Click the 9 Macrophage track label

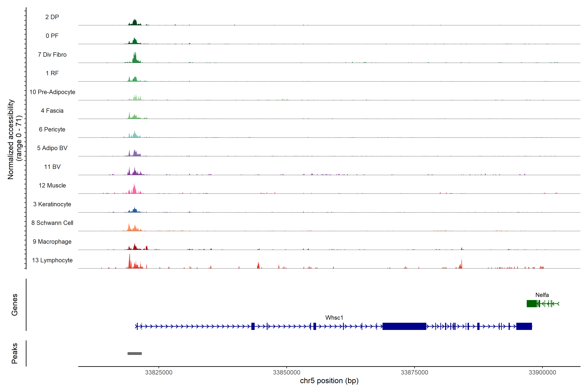pos(52,242)
